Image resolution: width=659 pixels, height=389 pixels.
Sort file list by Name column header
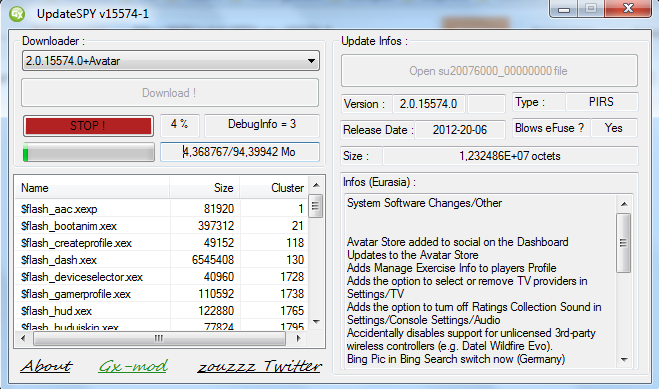point(92,188)
